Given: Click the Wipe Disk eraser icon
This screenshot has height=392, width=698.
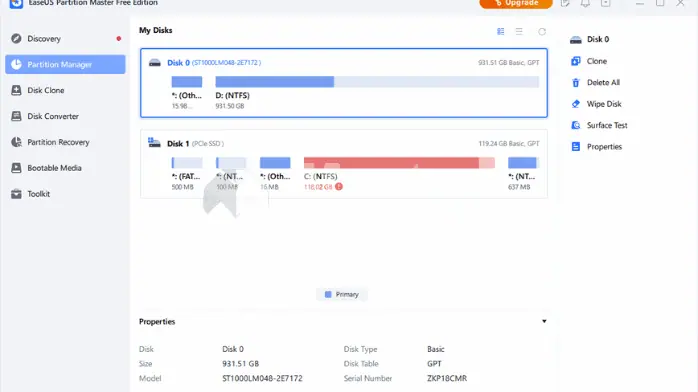Looking at the screenshot, I should coord(576,104).
